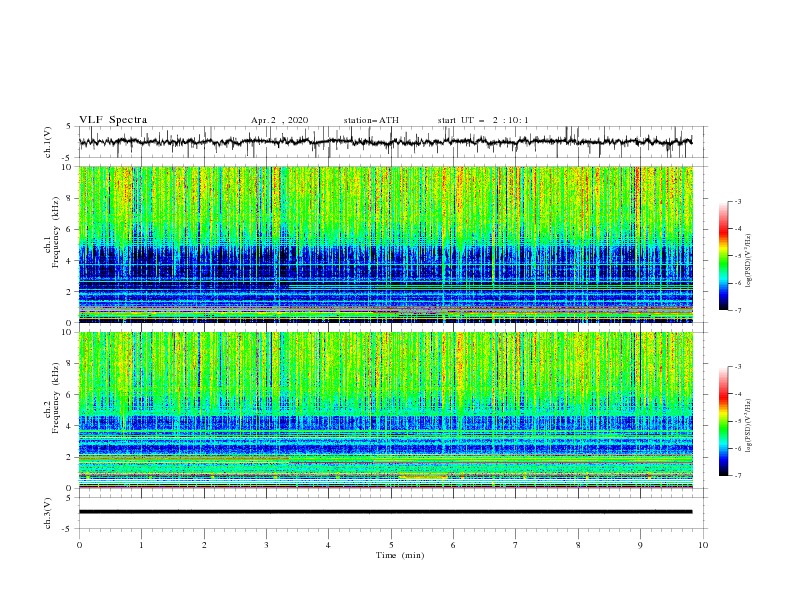
Task: Select the "start UT = 2 :10: 1" text
Action: 483,120
